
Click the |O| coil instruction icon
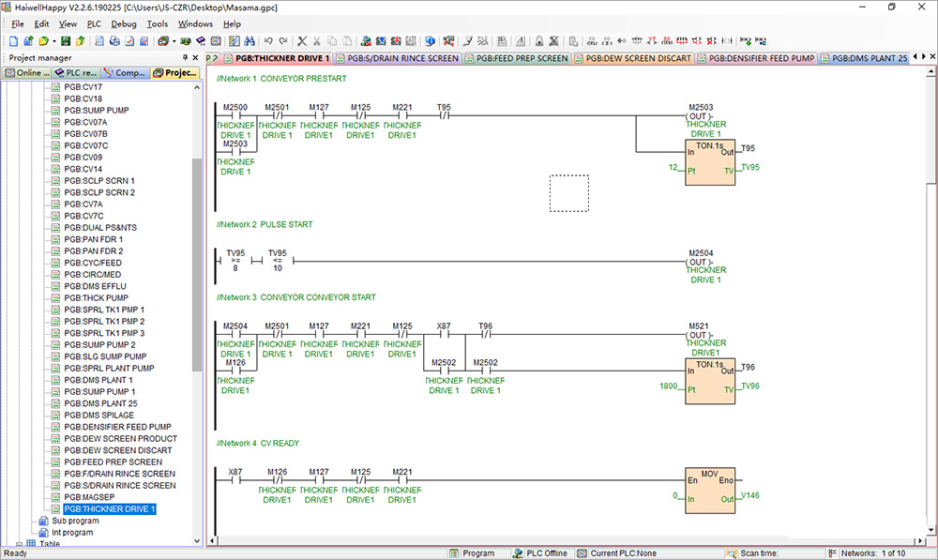tap(727, 40)
